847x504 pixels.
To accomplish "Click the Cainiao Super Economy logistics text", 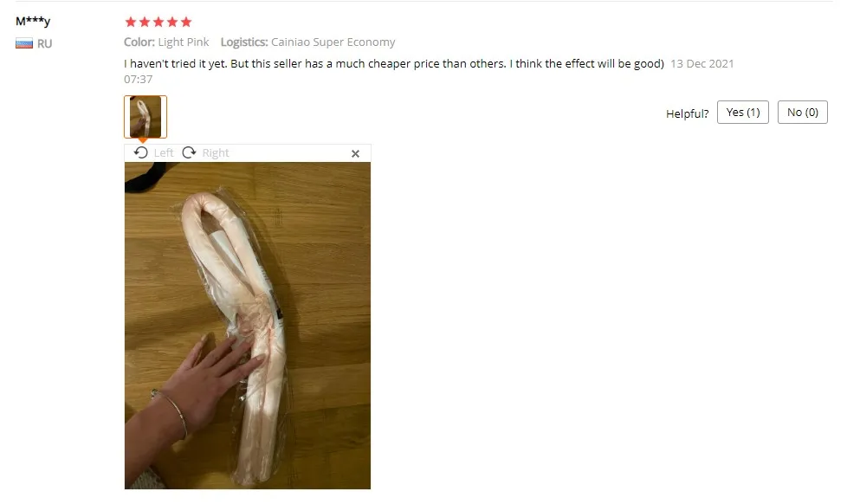I will 333,42.
